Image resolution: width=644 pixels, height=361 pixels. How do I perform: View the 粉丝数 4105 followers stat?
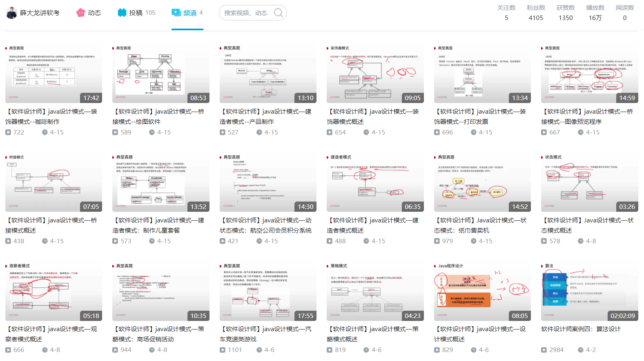pyautogui.click(x=536, y=13)
